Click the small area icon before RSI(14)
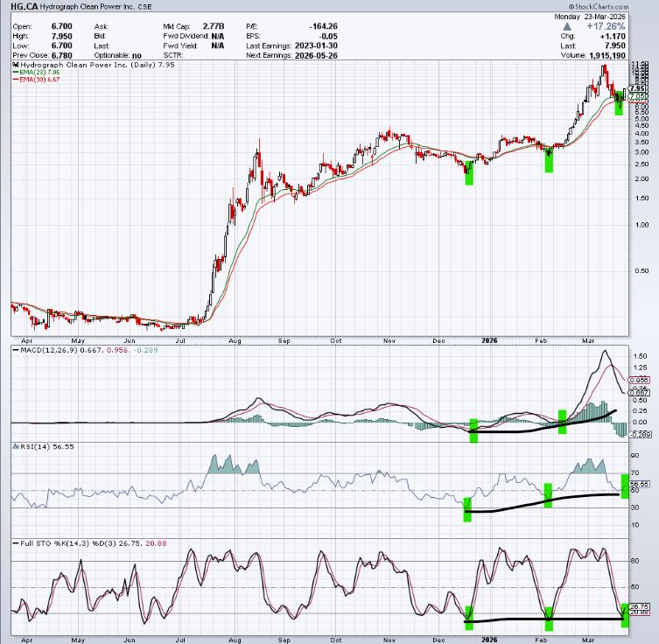The width and height of the screenshot is (659, 644). click(16, 446)
